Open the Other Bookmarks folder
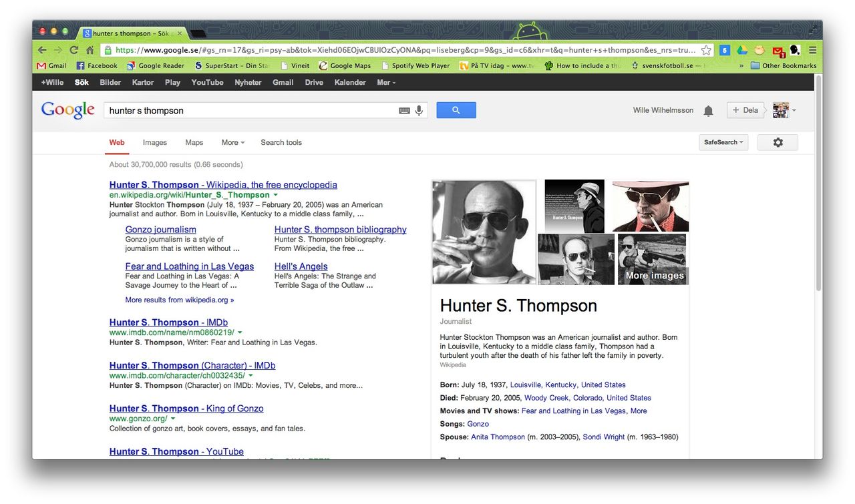855x504 pixels. (783, 65)
